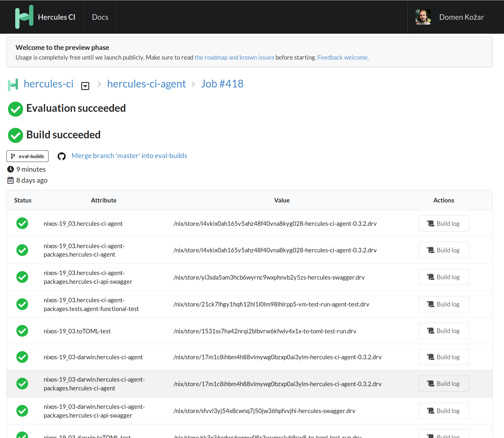Go to hercules-ci-agent repository breadcrumb

[147, 84]
